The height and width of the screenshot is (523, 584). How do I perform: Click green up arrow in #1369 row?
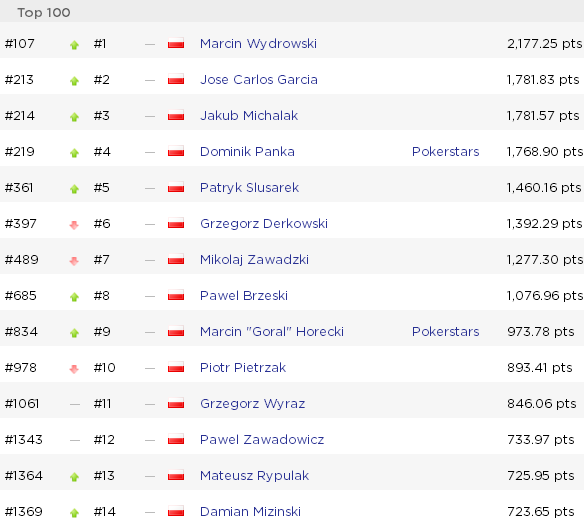[74, 513]
